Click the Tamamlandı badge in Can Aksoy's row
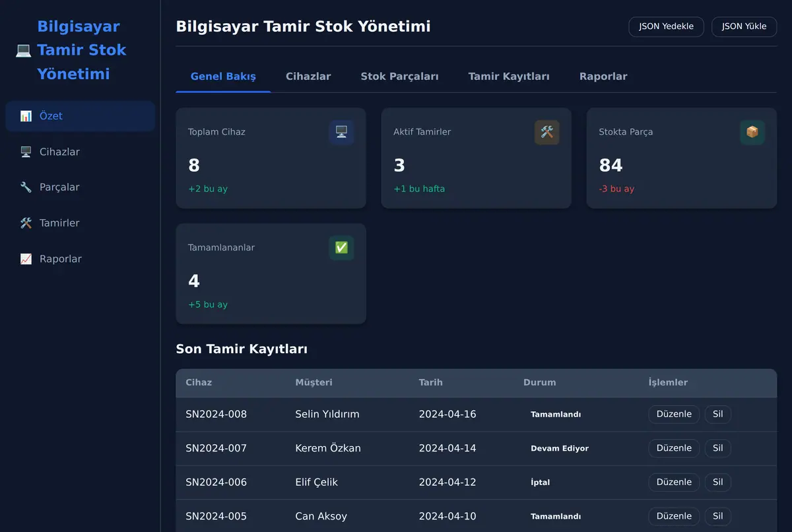792x532 pixels. pyautogui.click(x=556, y=516)
